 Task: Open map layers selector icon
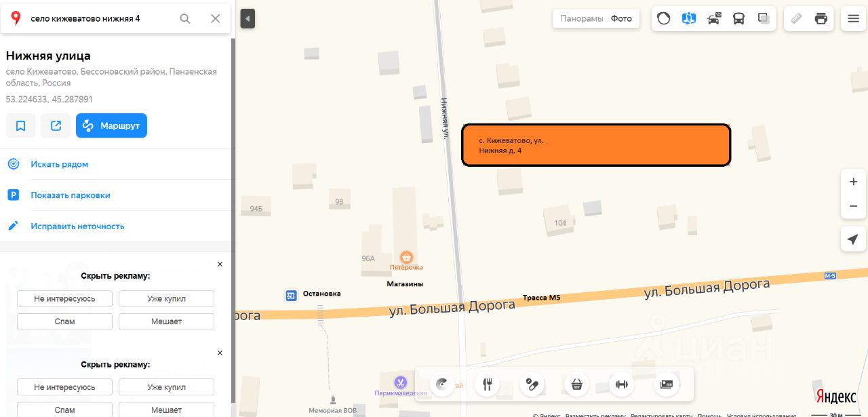pos(764,18)
